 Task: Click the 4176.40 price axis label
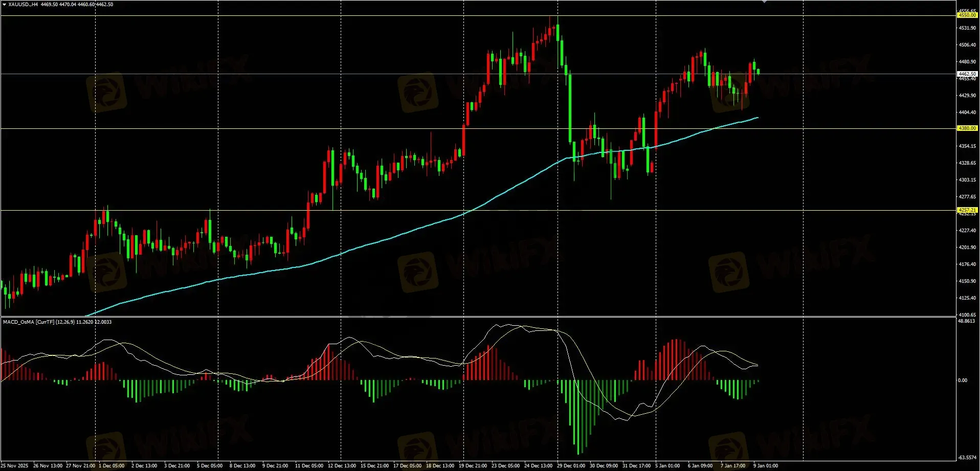967,264
